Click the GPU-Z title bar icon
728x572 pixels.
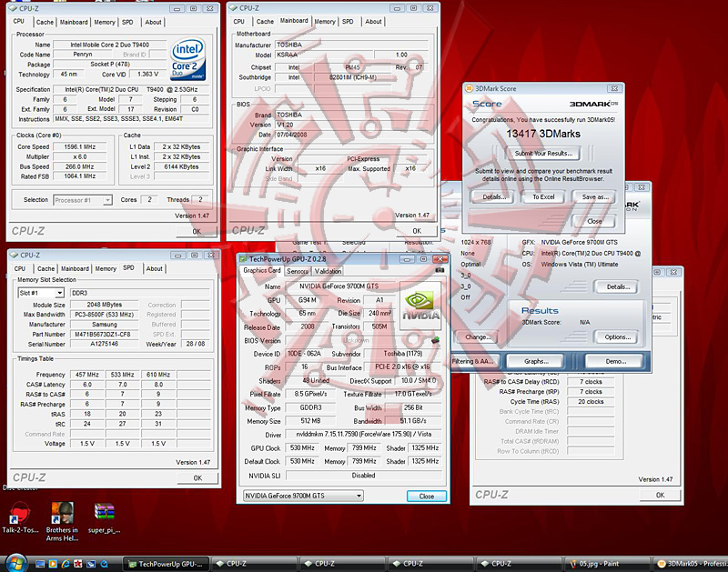point(243,259)
